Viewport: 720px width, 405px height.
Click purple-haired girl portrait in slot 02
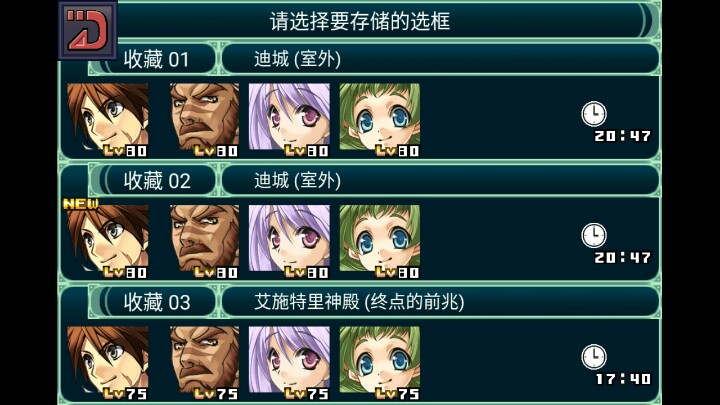[x=289, y=238]
